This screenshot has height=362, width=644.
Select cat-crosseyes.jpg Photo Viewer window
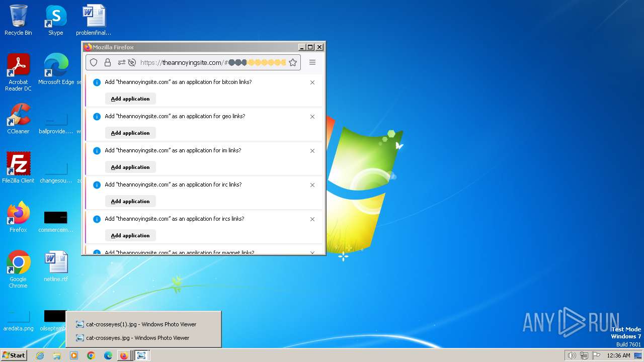pos(143,338)
